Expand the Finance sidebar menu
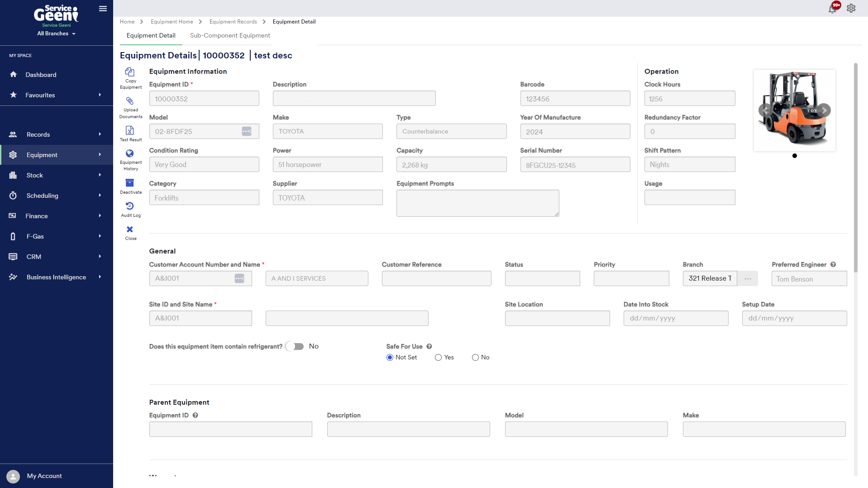The image size is (868, 488). coord(56,216)
